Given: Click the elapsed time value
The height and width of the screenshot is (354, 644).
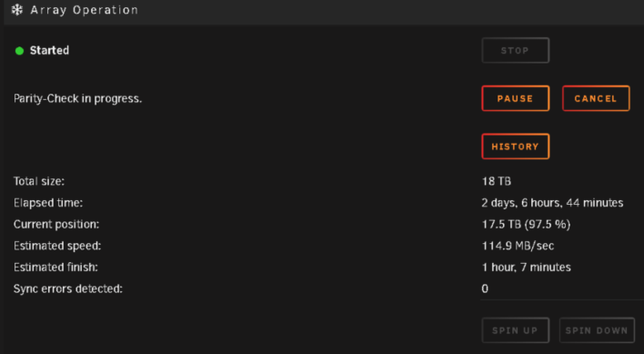Looking at the screenshot, I should click(x=552, y=203).
